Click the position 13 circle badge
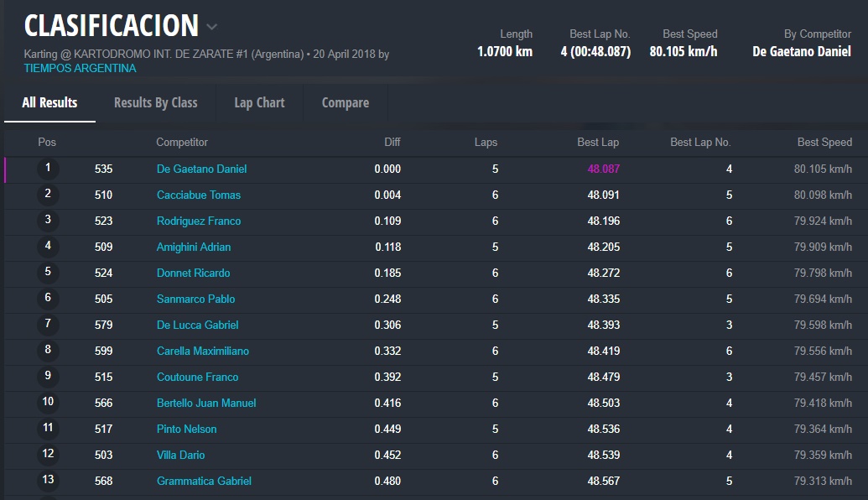 coord(48,481)
